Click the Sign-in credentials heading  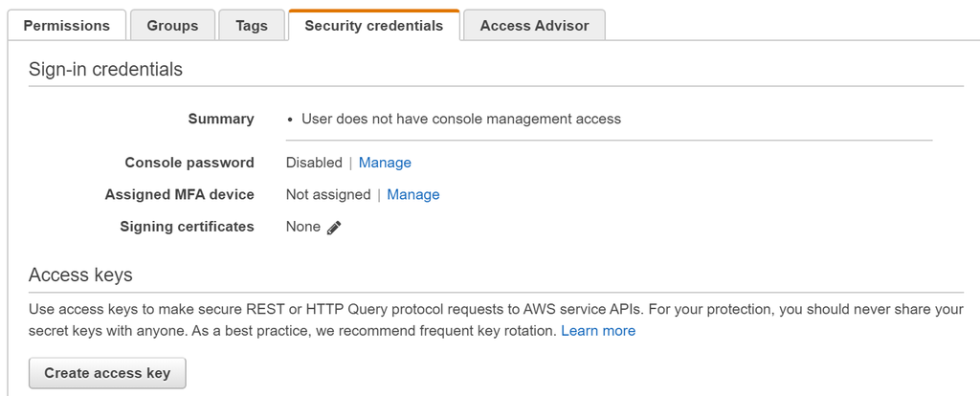(105, 69)
